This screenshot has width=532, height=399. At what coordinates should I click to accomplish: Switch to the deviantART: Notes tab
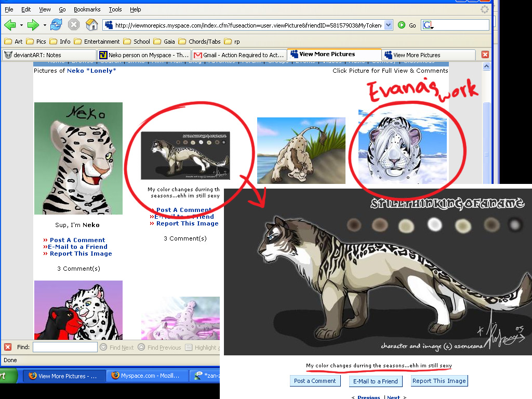49,55
